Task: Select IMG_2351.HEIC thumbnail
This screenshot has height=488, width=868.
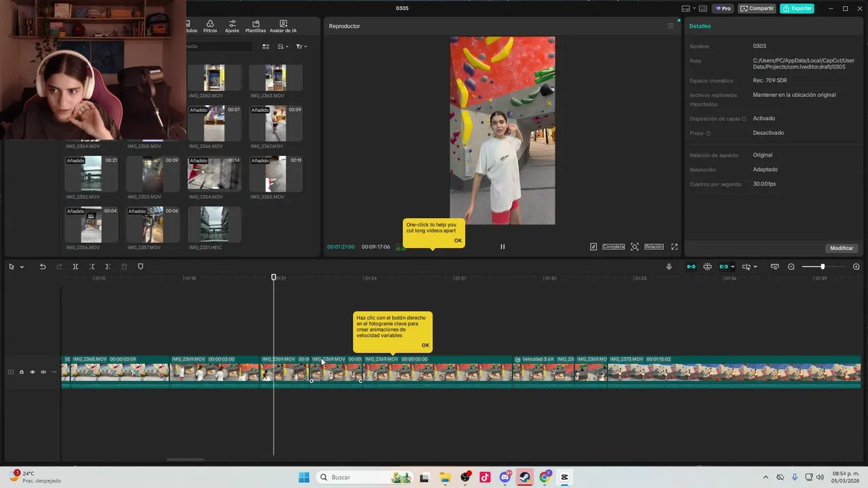Action: (x=214, y=224)
